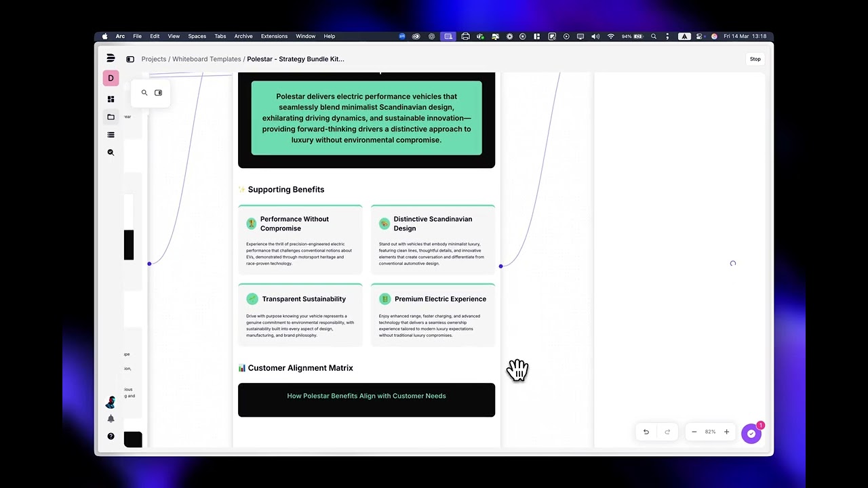Go to Whiteboard Templates breadcrumb
Viewport: 868px width, 488px height.
pos(206,59)
